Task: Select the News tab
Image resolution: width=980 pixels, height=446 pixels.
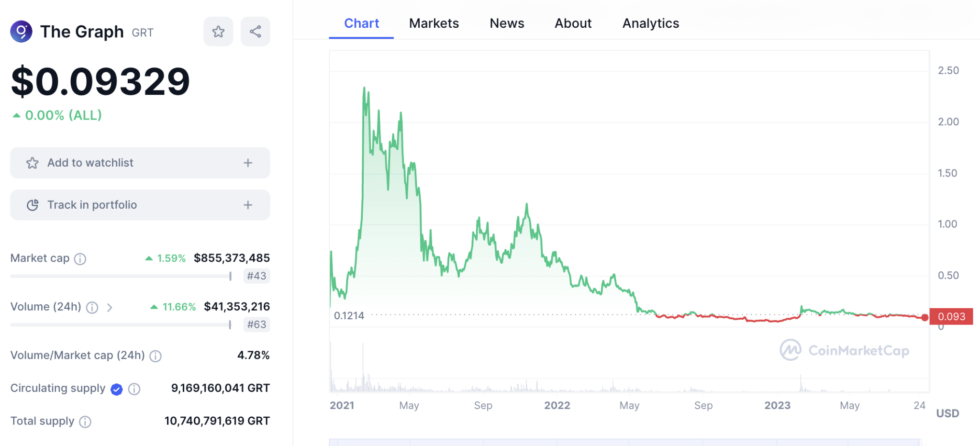Action: (x=507, y=23)
